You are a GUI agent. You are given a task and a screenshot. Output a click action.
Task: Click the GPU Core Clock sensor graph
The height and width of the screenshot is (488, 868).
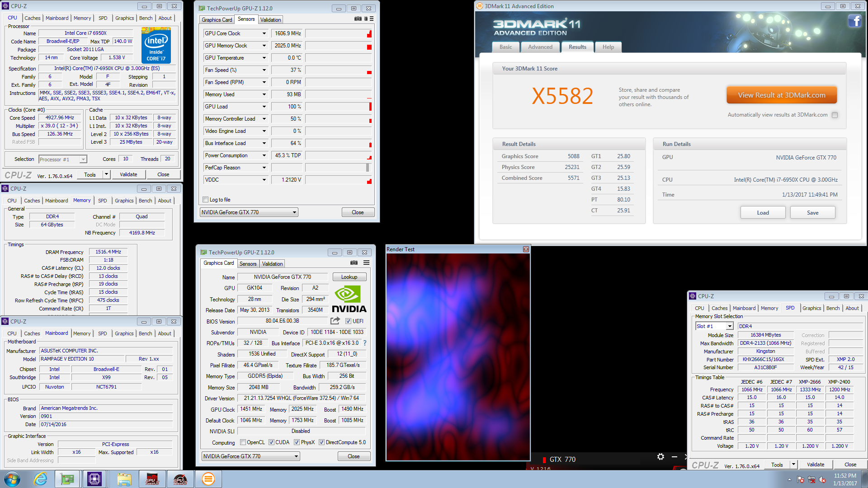tap(338, 33)
